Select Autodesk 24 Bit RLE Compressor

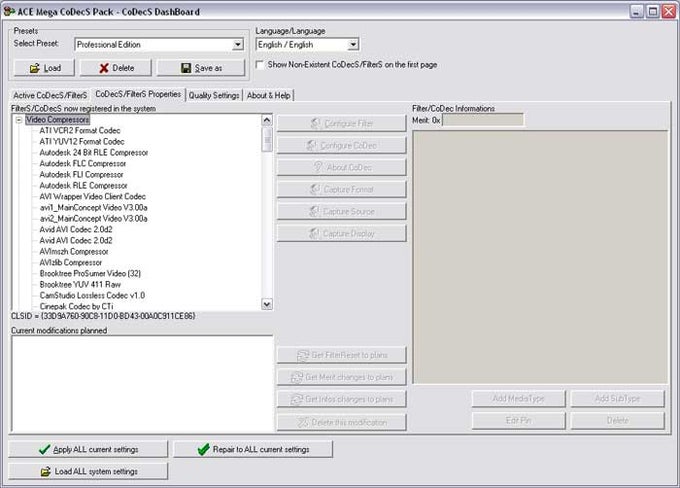94,153
